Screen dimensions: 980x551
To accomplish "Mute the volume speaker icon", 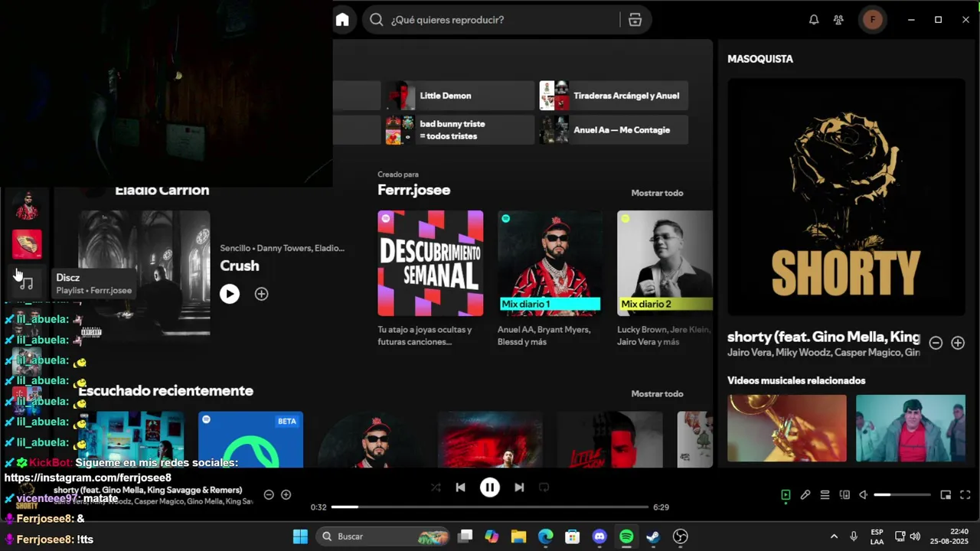I will click(864, 495).
